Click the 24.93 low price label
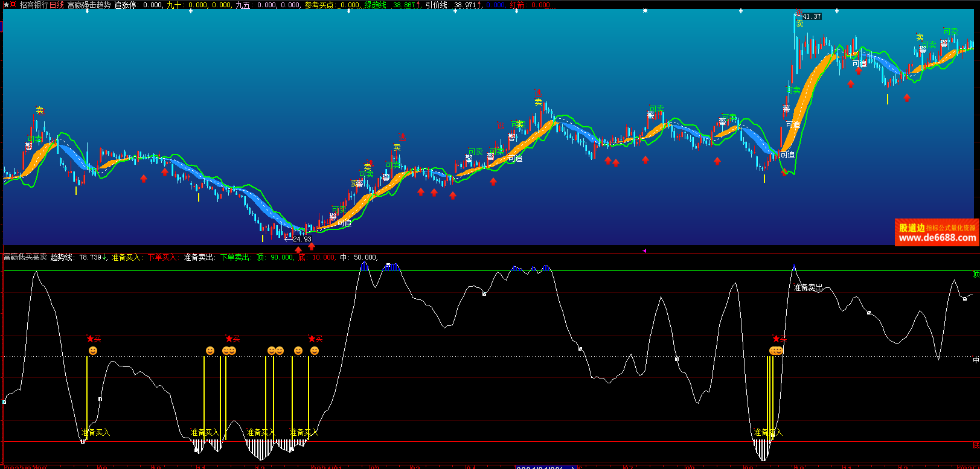 pyautogui.click(x=301, y=239)
